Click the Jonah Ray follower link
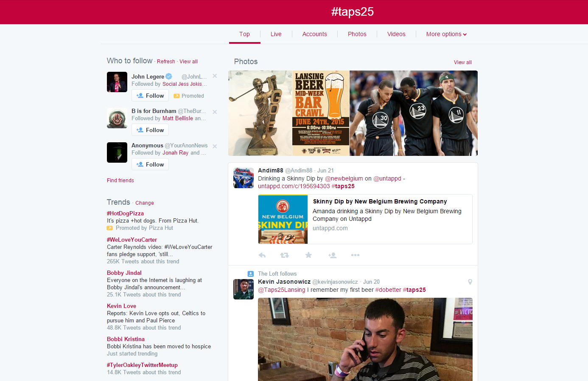This screenshot has height=381, width=588. click(x=175, y=153)
